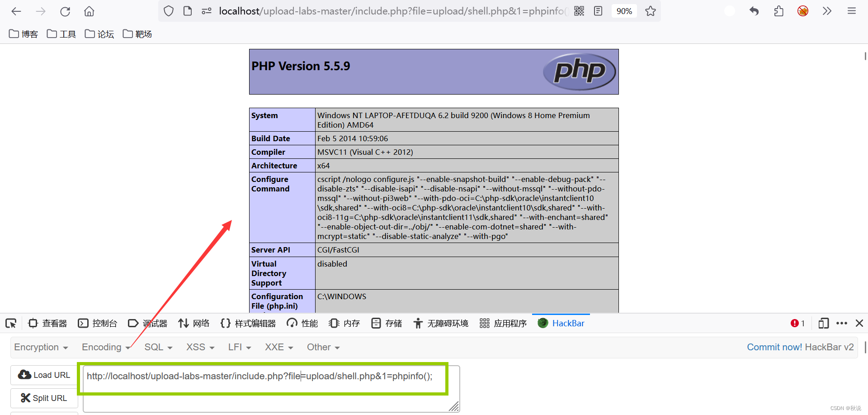Viewport: 868px width, 415px height.
Task: Expand the Other dropdown
Action: (323, 347)
